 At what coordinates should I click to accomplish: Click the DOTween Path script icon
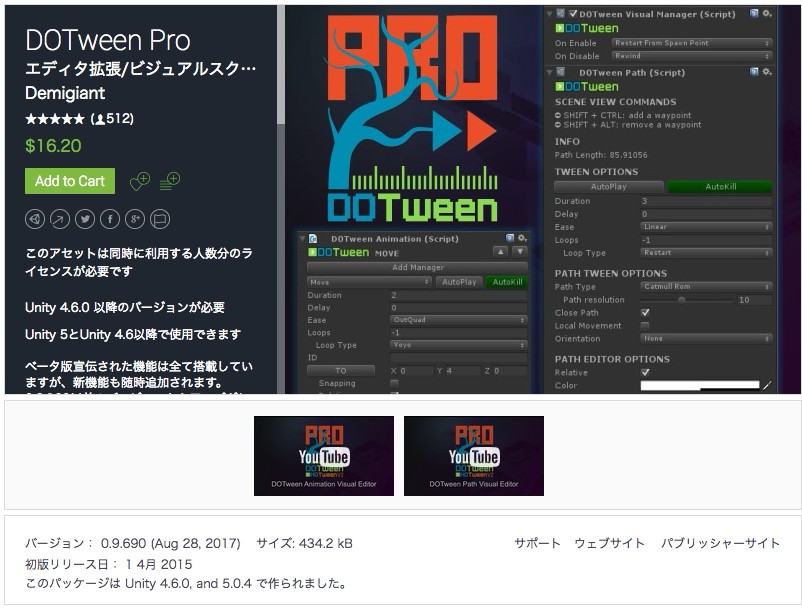point(561,72)
